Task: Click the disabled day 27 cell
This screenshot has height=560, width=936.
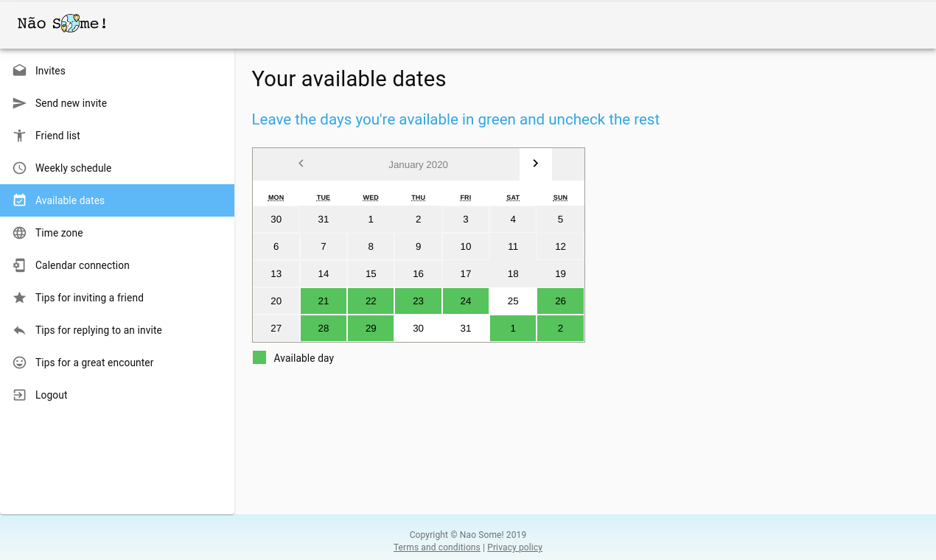Action: [276, 328]
